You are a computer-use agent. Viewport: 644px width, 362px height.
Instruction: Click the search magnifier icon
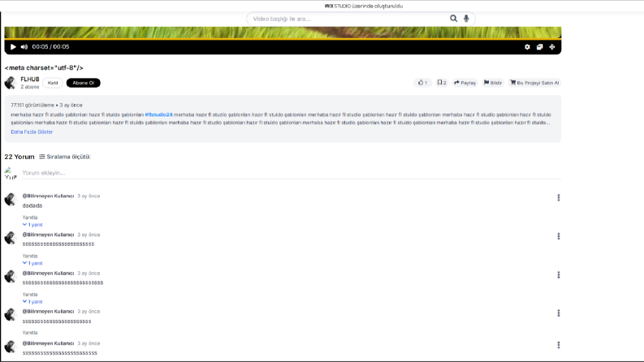coord(453,19)
